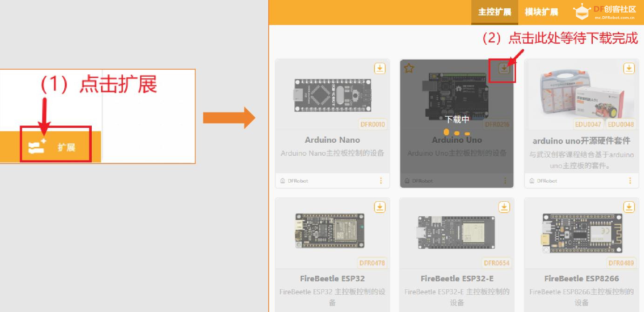Download the FireBeetle ESP8266 extension
644x312 pixels.
629,207
